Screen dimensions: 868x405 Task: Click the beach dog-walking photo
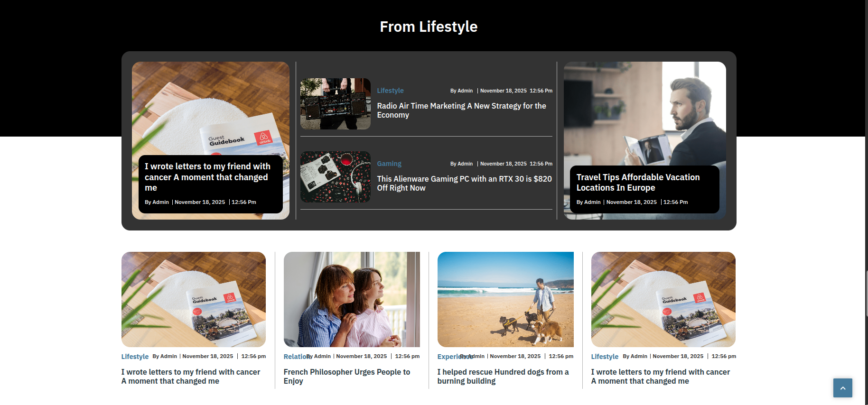pos(505,299)
